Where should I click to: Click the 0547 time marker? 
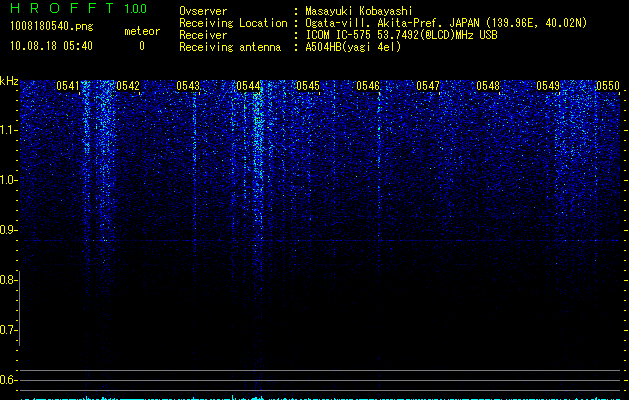click(428, 86)
